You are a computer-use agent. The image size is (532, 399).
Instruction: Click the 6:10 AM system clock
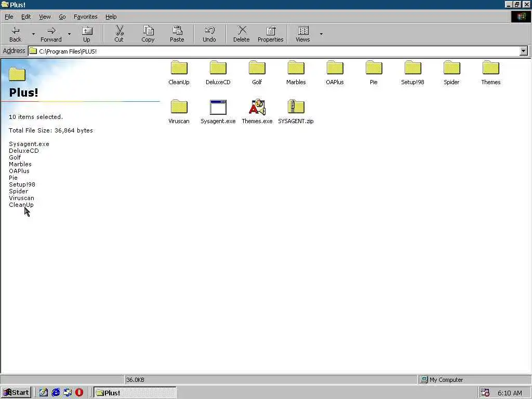510,393
